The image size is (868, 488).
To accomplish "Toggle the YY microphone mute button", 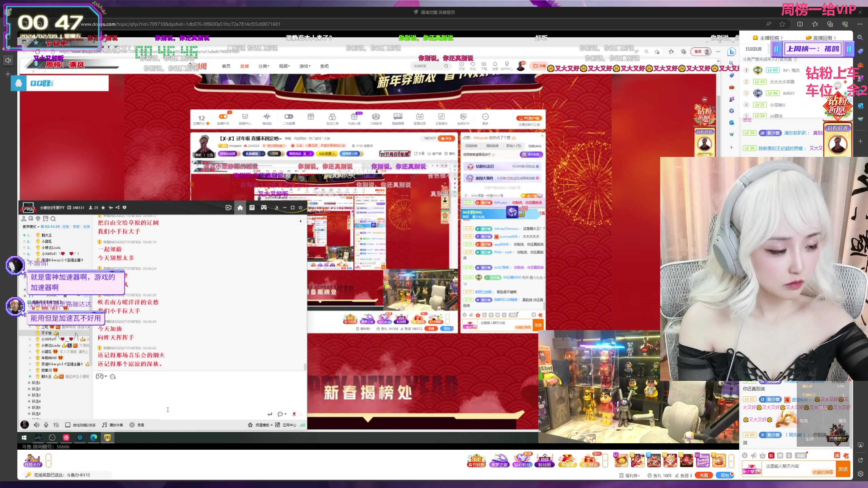I will click(46, 425).
